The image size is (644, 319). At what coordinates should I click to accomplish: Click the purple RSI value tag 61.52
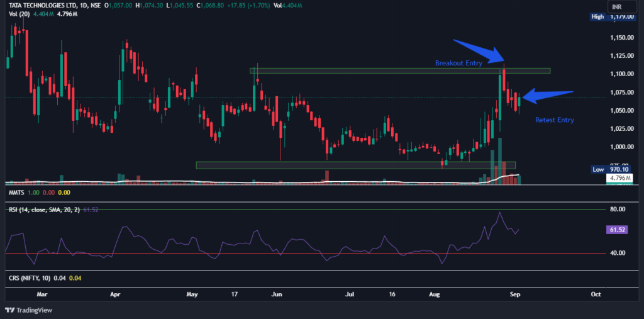pos(617,231)
